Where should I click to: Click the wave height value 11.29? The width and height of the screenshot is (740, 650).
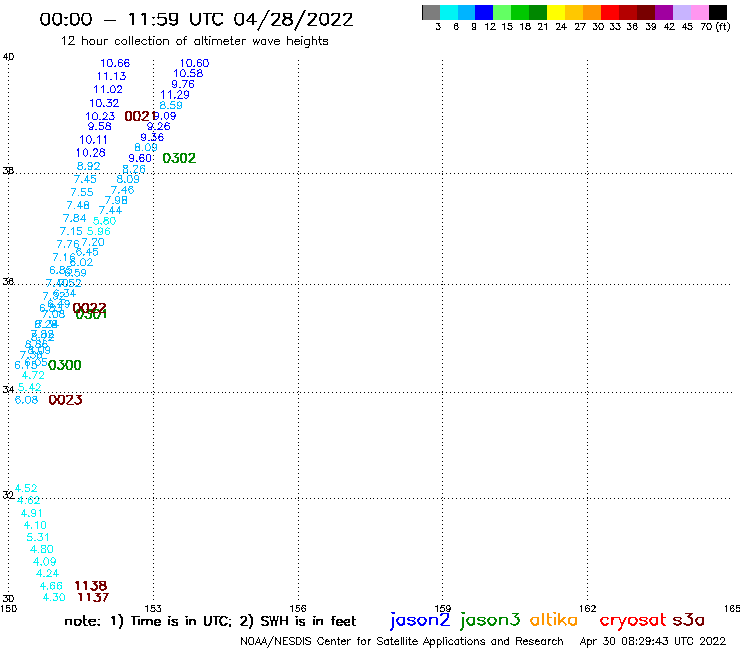[175, 95]
